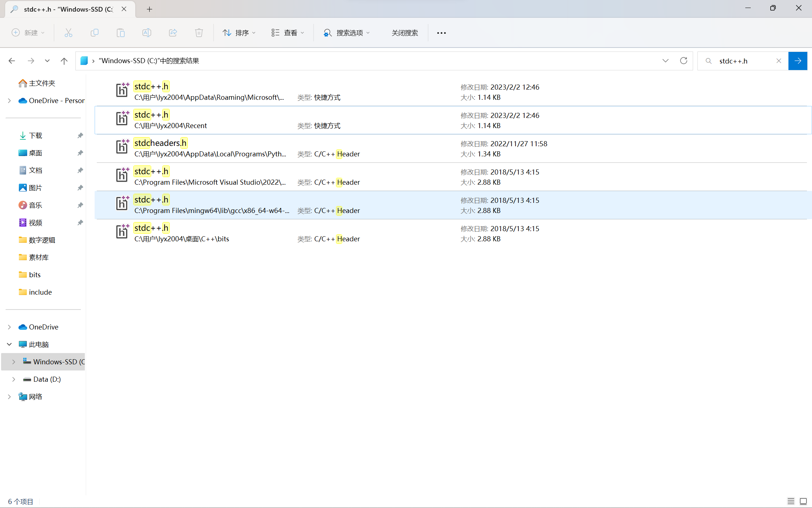
Task: Click the Share icon in toolbar
Action: pyautogui.click(x=173, y=33)
